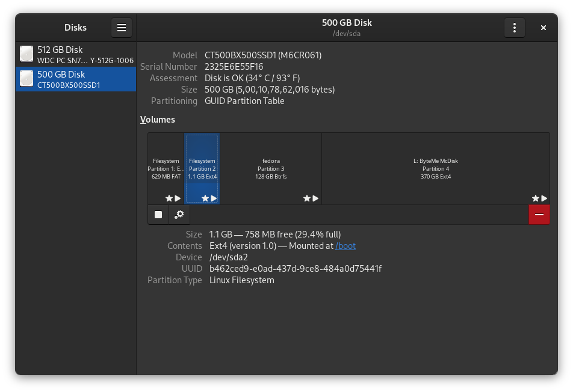Click the model value CT500BX500SSD1 (M6CR061)

263,55
